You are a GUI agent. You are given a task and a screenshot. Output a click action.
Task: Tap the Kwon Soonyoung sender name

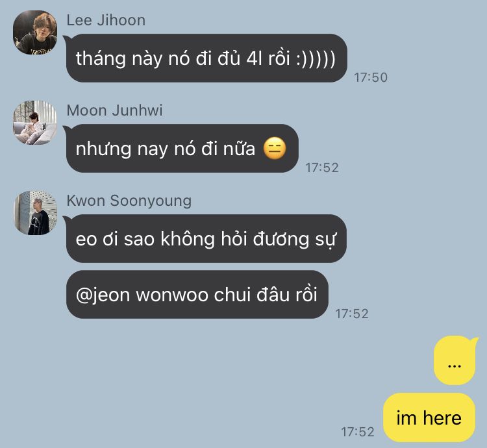[x=129, y=201]
